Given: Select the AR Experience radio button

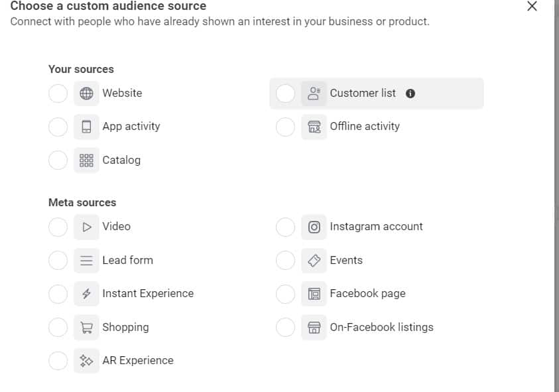Looking at the screenshot, I should pos(58,361).
